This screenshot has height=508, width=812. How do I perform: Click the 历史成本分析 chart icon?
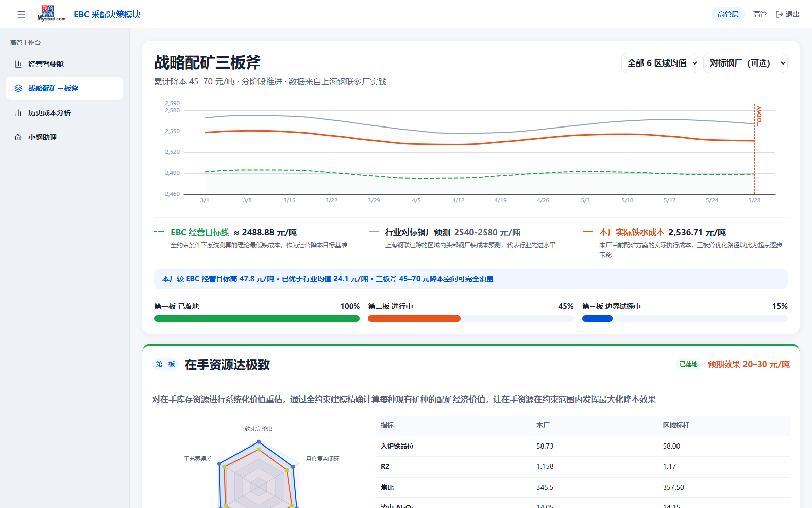(18, 113)
